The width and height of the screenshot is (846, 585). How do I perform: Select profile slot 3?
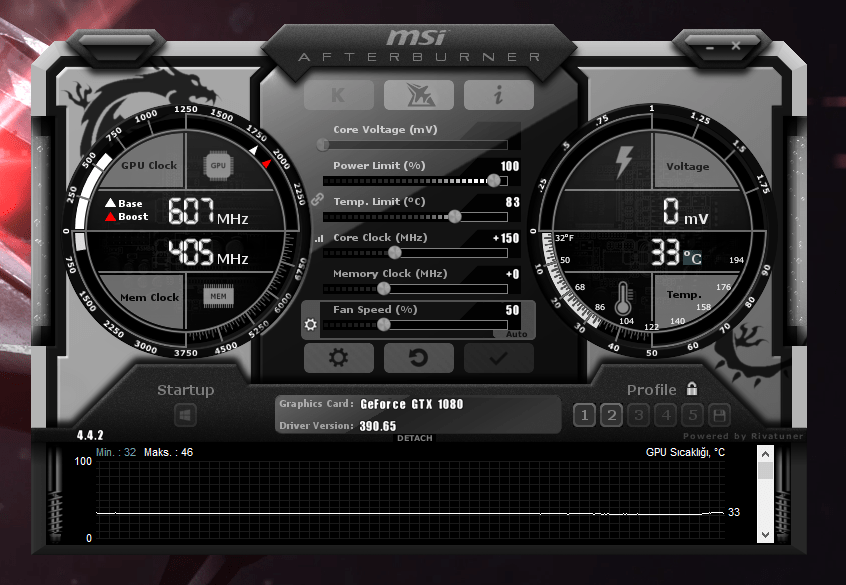click(638, 415)
